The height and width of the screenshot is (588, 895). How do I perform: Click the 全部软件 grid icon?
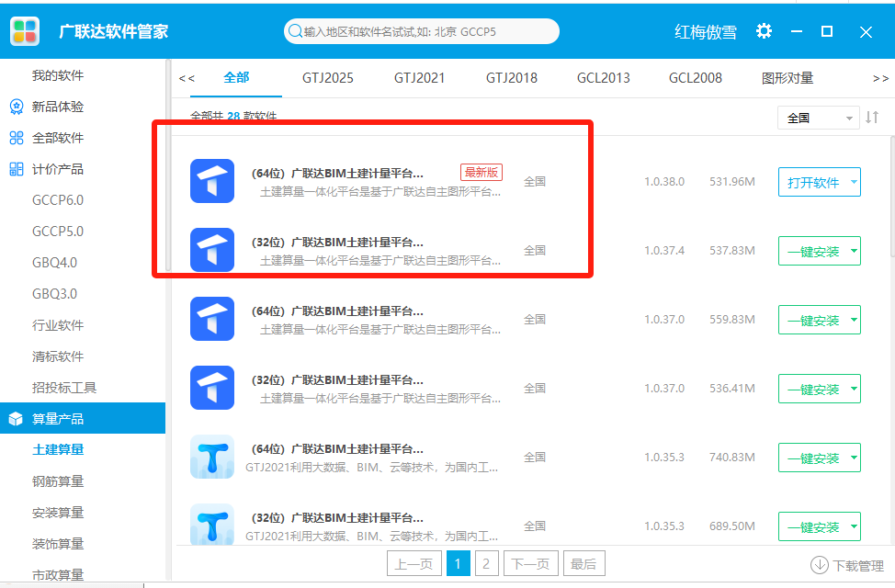click(17, 138)
